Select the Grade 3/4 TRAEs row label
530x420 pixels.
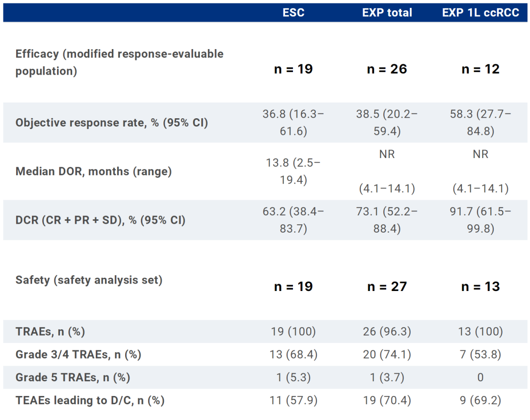[79, 355]
